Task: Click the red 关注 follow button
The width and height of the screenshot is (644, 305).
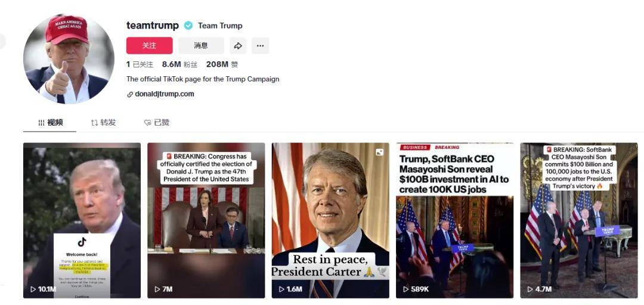Action: coord(150,45)
